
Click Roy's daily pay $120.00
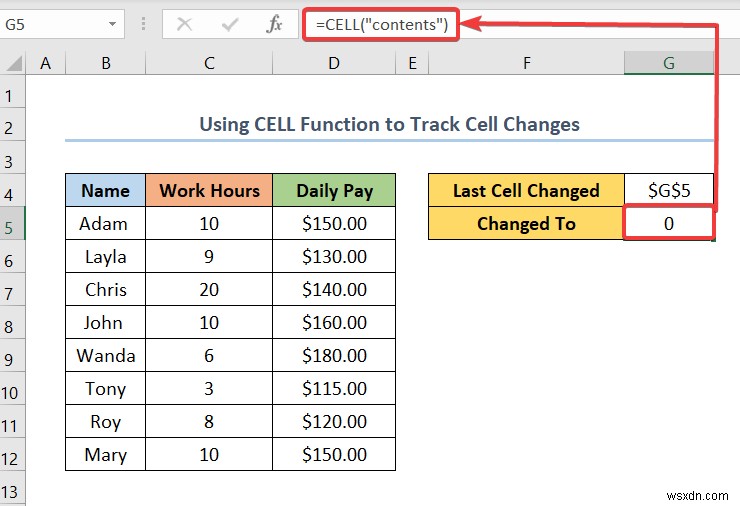(334, 422)
